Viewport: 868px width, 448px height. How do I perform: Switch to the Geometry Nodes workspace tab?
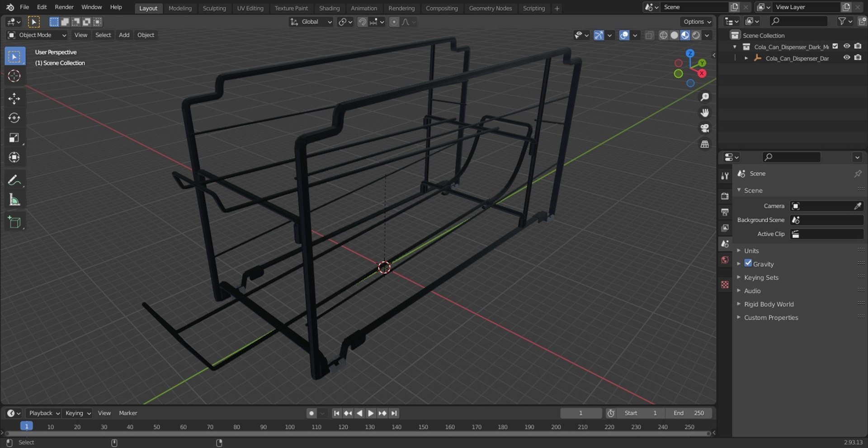491,8
